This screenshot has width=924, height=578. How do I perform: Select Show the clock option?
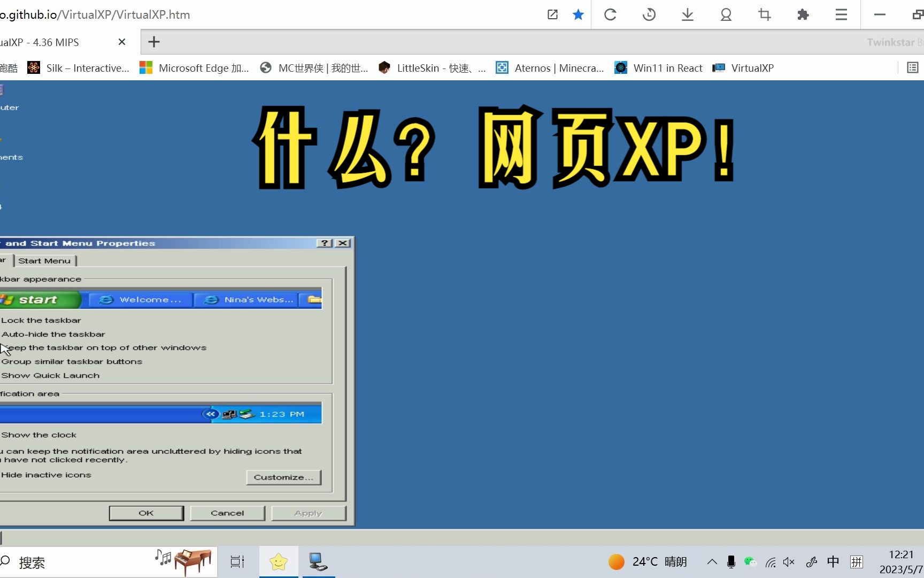(x=38, y=435)
